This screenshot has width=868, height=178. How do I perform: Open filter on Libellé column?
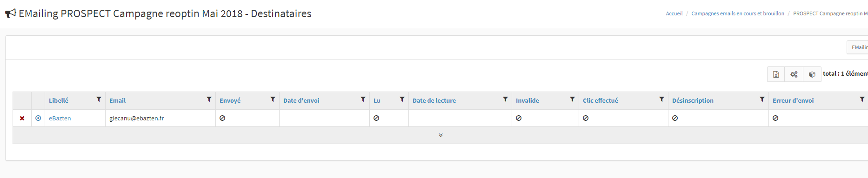pos(99,99)
